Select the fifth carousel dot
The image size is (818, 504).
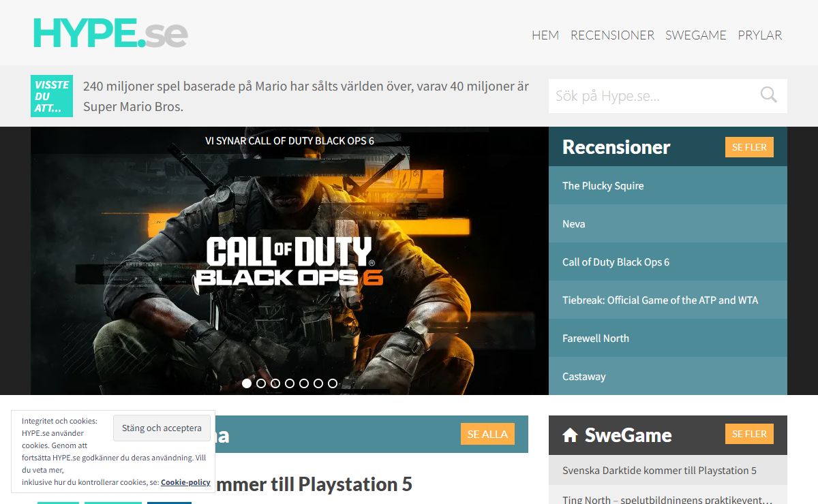click(304, 383)
